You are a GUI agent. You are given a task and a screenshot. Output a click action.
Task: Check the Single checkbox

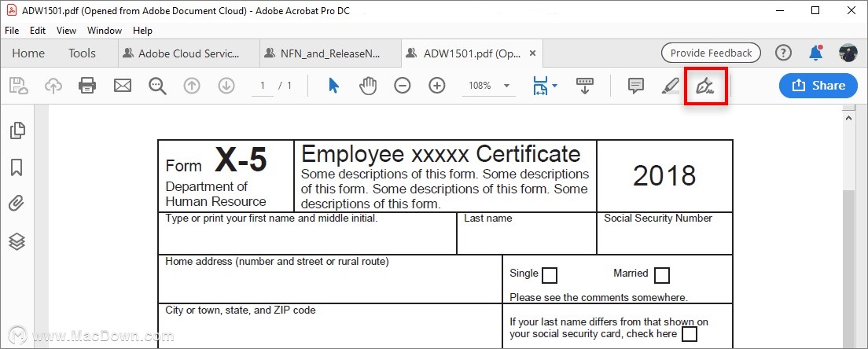click(550, 275)
